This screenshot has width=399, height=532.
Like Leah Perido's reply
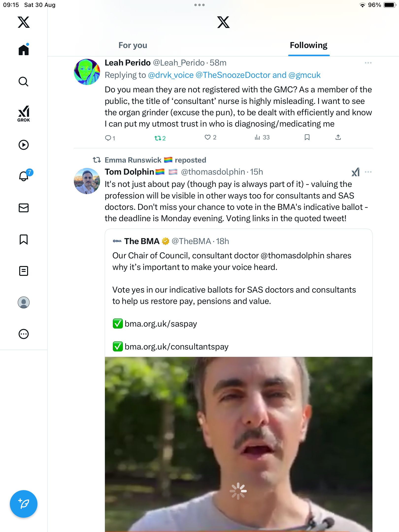pos(208,137)
